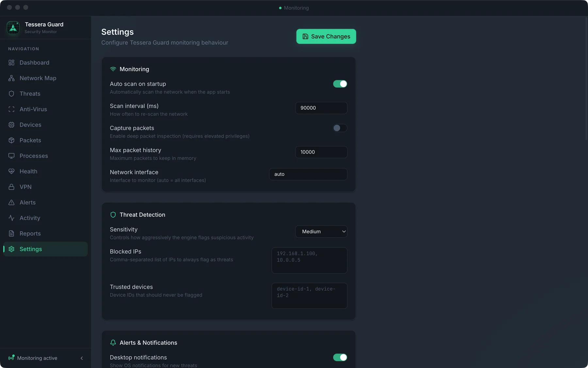Go to Network Map
588x368 pixels.
pyautogui.click(x=45, y=78)
